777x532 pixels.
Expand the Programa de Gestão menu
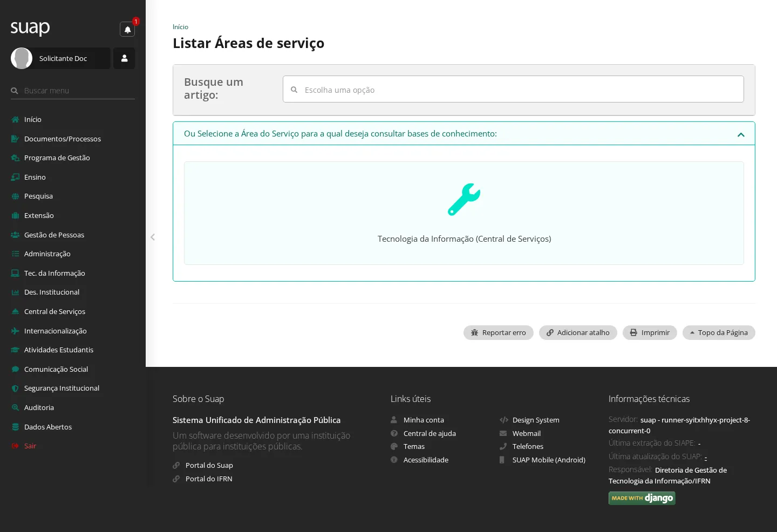coord(73,158)
